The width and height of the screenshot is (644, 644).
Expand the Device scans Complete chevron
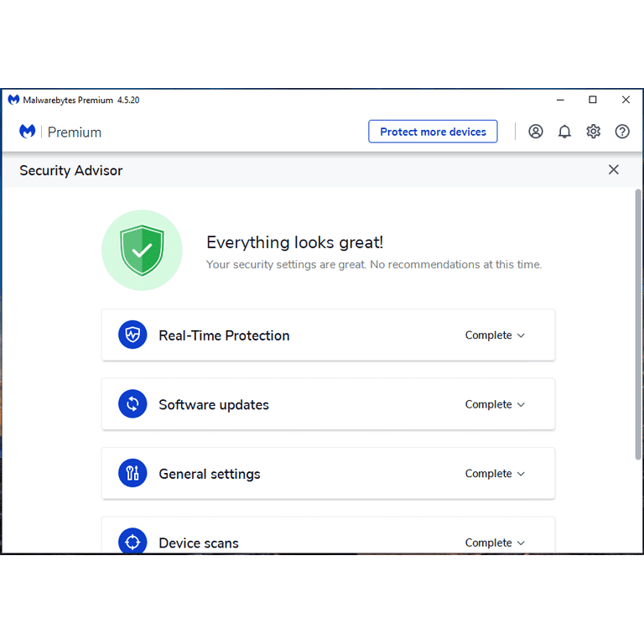pyautogui.click(x=521, y=543)
